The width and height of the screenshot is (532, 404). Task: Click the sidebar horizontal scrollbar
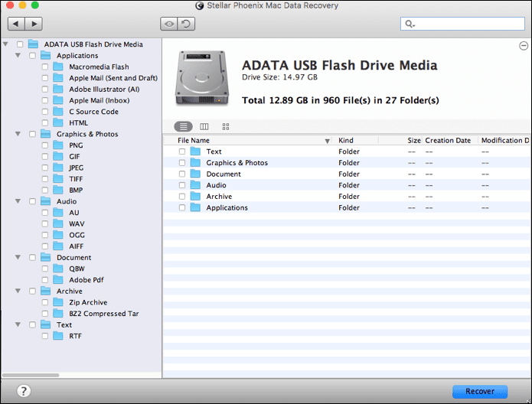point(31,375)
